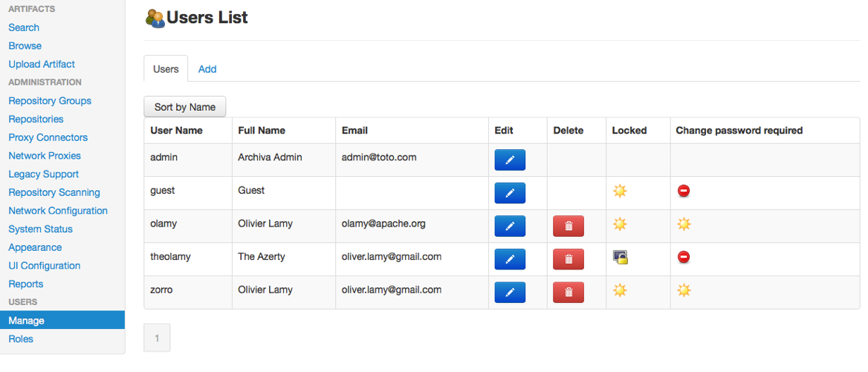Click the Users List group icon
The width and height of the screenshot is (868, 372).
coord(155,18)
